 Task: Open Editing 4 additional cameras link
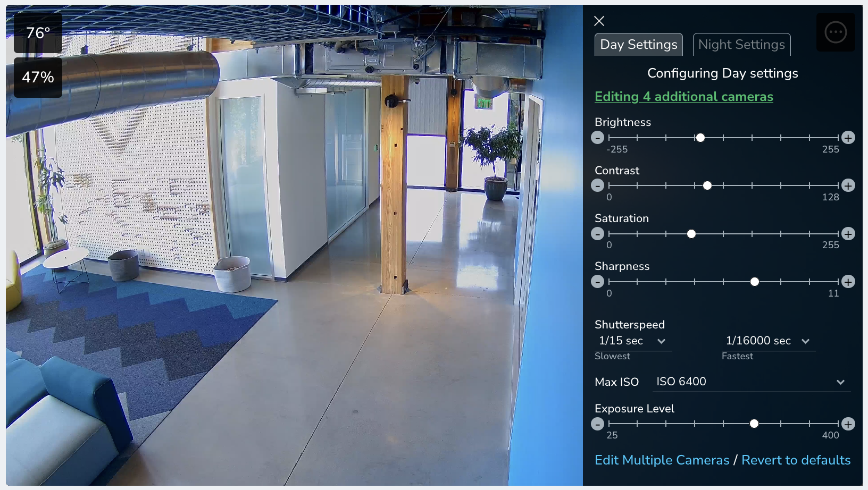click(x=684, y=97)
